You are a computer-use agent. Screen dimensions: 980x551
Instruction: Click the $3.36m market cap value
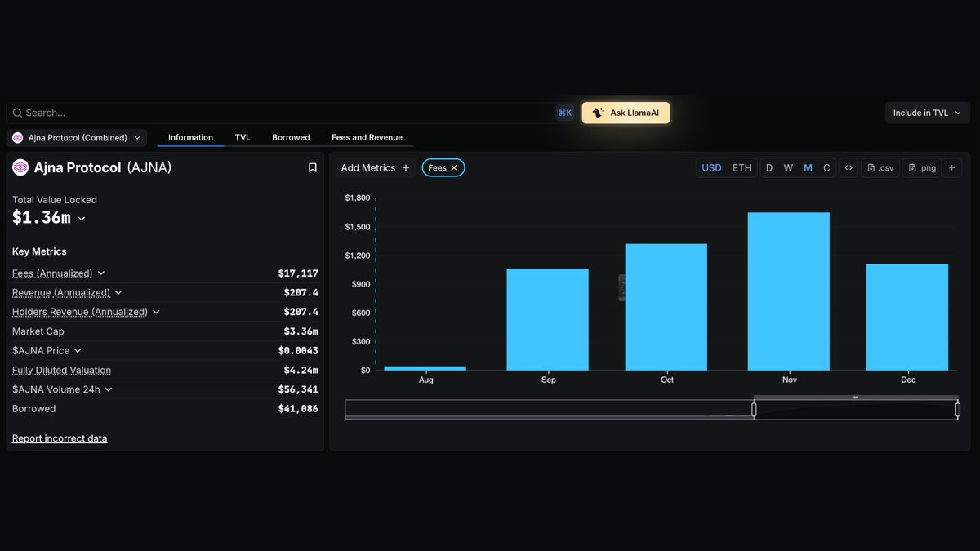click(301, 331)
